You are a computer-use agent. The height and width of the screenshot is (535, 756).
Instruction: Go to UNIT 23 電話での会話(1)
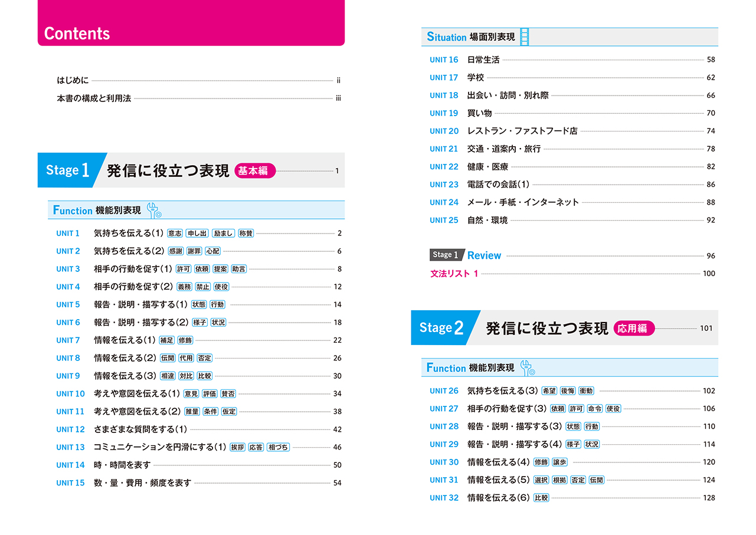pyautogui.click(x=572, y=184)
